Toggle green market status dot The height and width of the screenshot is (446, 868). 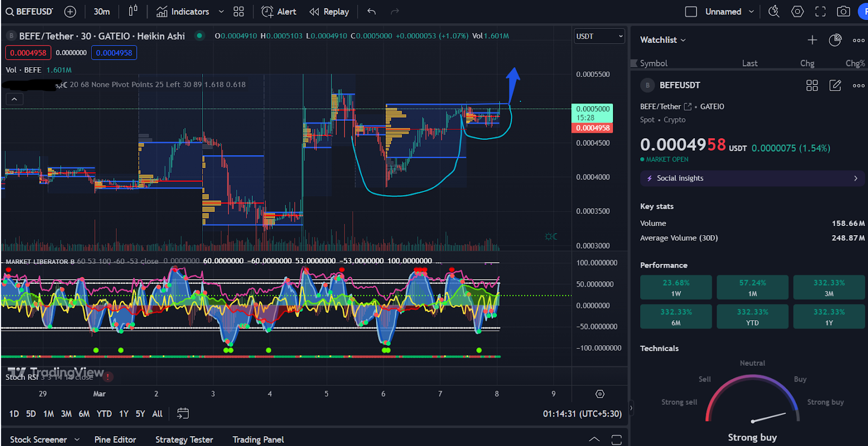click(200, 36)
